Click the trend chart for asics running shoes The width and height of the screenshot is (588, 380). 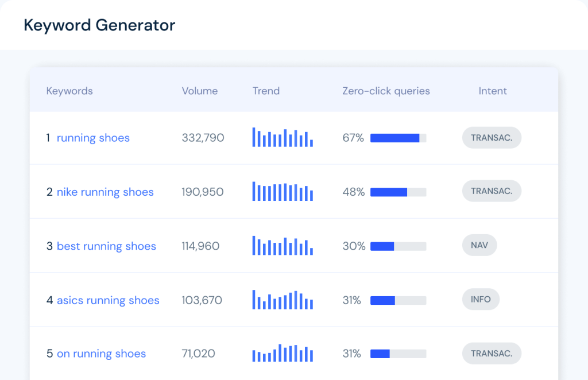click(283, 300)
